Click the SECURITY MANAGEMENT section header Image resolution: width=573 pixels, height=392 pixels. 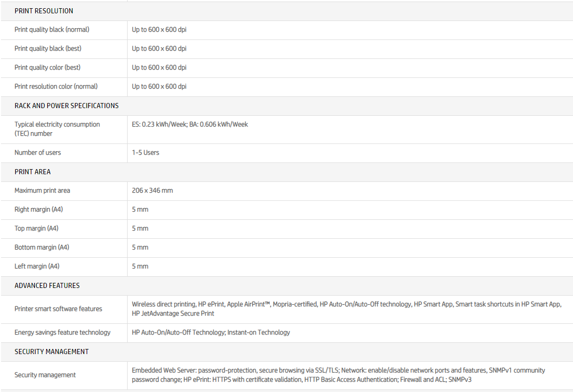tap(52, 352)
